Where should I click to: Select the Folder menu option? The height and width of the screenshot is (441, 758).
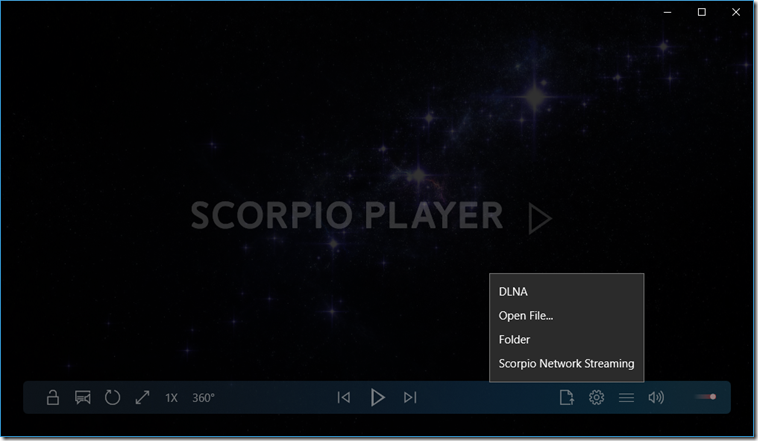coord(514,340)
